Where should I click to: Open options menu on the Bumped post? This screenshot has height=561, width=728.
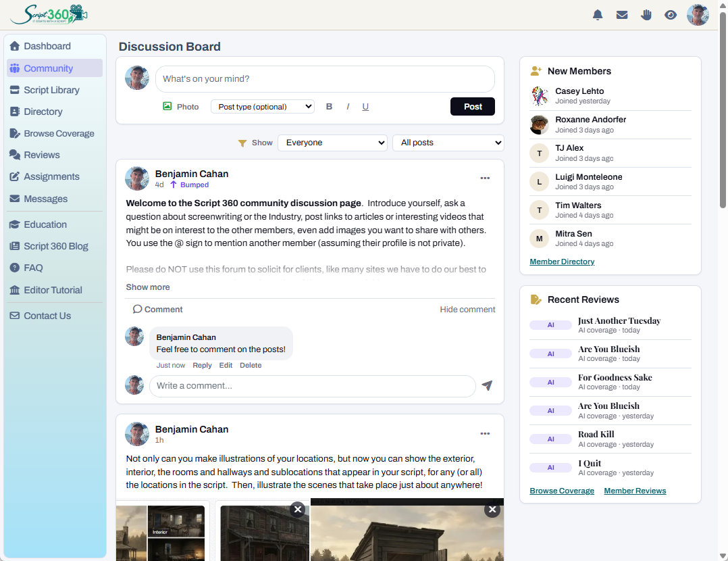485,178
